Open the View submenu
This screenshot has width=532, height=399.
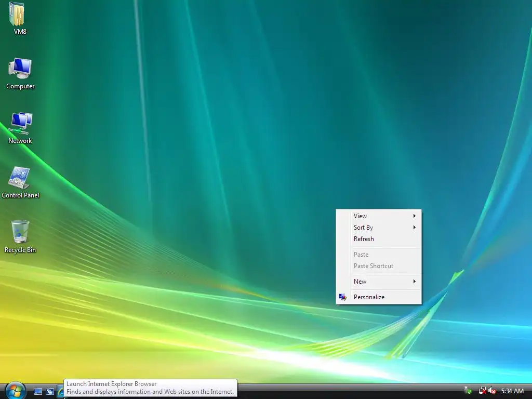pyautogui.click(x=379, y=216)
